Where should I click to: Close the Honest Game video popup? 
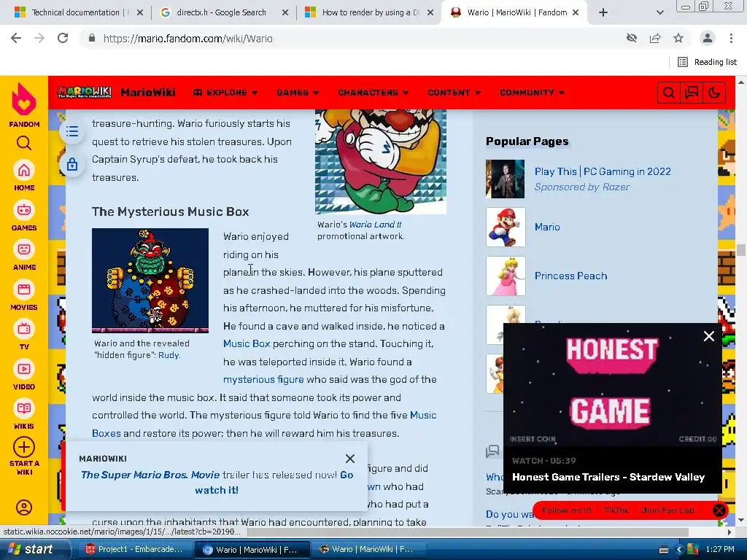pyautogui.click(x=709, y=336)
